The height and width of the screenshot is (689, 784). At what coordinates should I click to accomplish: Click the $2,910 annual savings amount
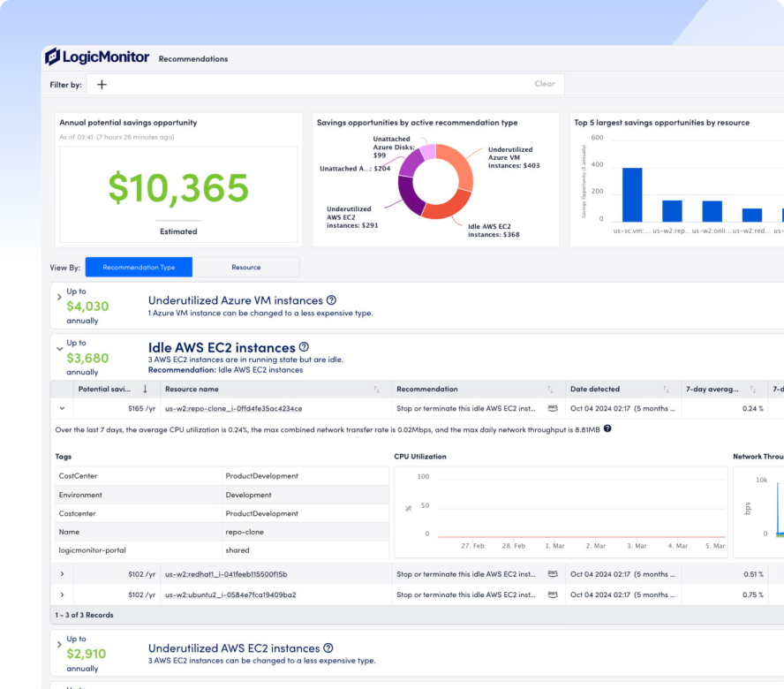pyautogui.click(x=86, y=654)
